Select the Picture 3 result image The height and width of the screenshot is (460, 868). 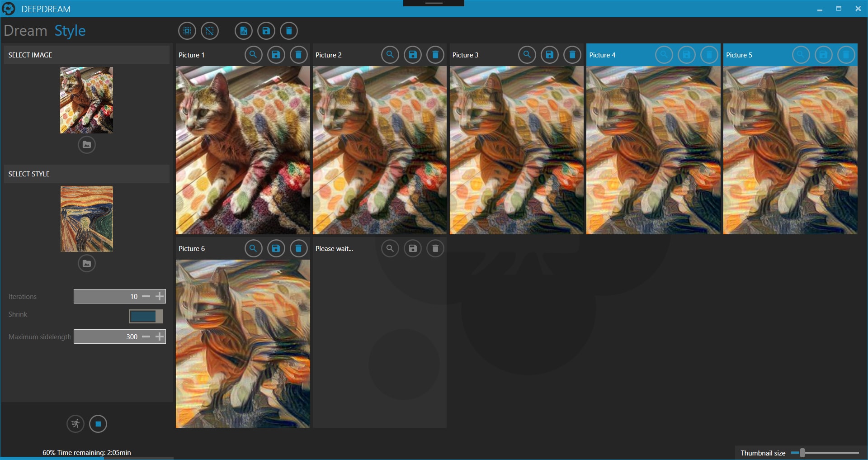(x=517, y=150)
